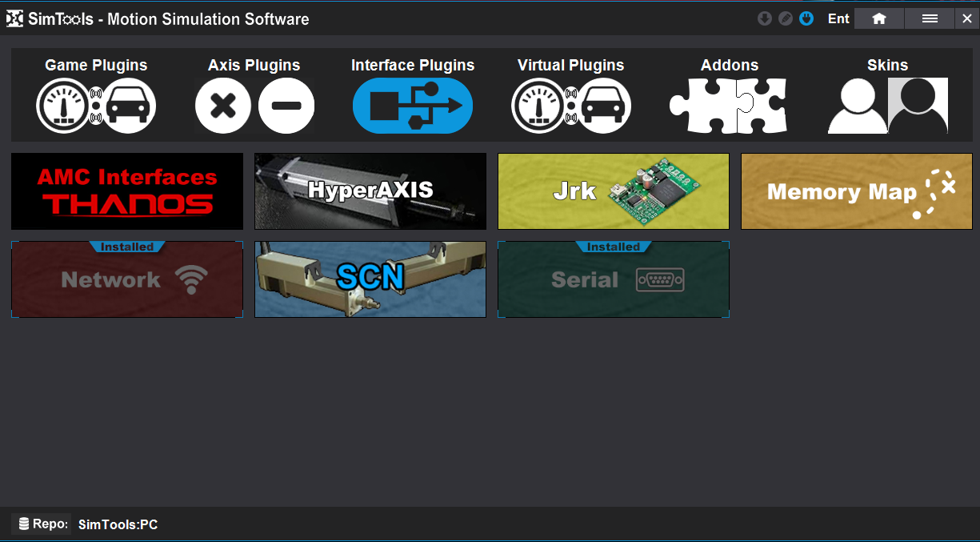The image size is (980, 542).
Task: Select the HyperAXIS interface plugin
Action: click(x=370, y=191)
